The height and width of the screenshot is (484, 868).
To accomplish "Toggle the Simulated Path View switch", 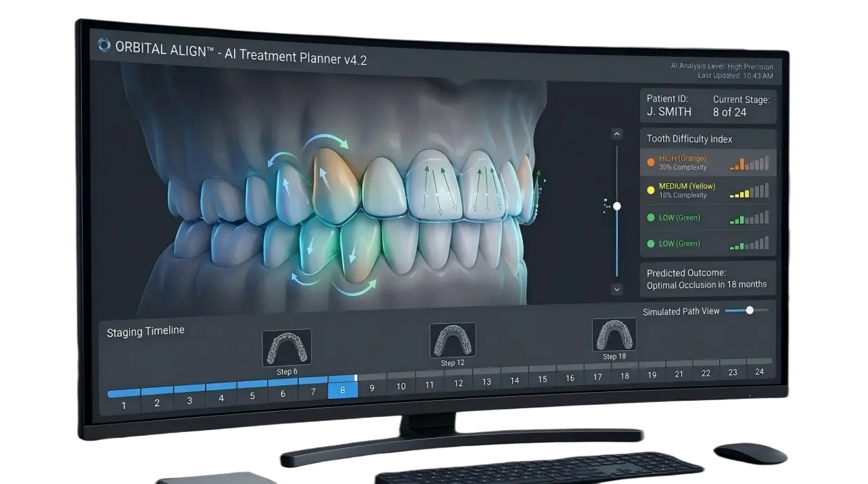I will (x=747, y=310).
